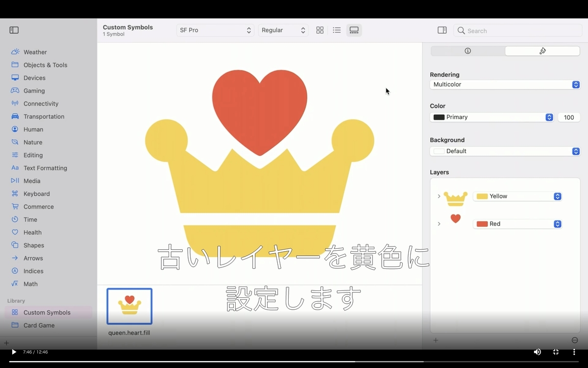Switch to list view
Screen dimensions: 588x368
337,30
